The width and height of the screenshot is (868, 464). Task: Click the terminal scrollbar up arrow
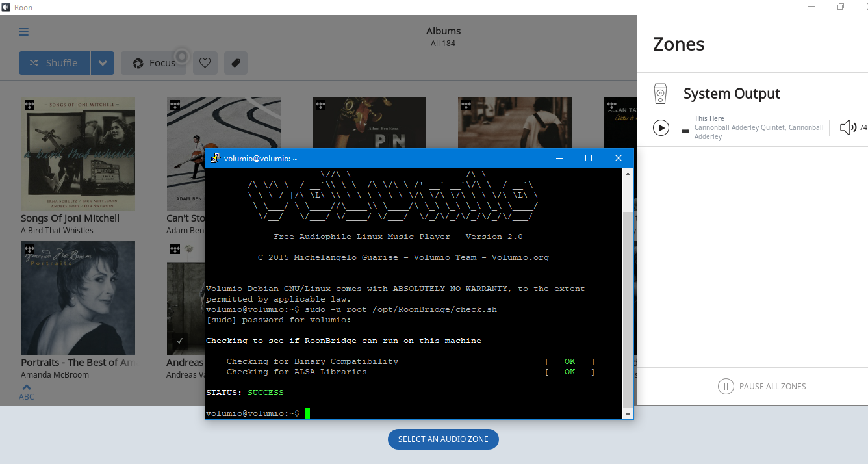[628, 174]
